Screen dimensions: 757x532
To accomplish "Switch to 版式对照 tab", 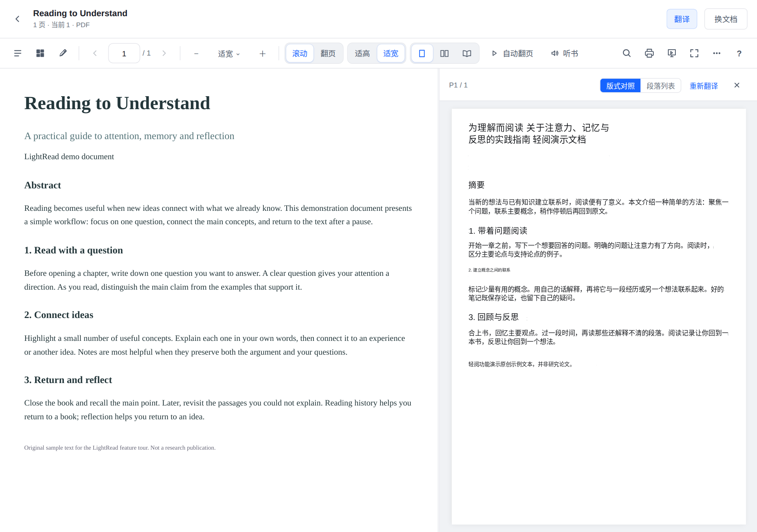I will (x=621, y=86).
